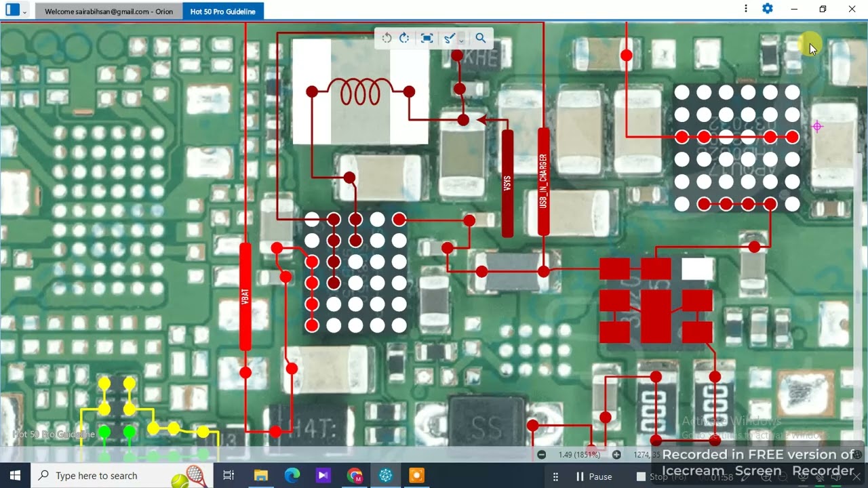Expand the sidebar layout dropdown arrow
The image size is (868, 488).
[25, 11]
